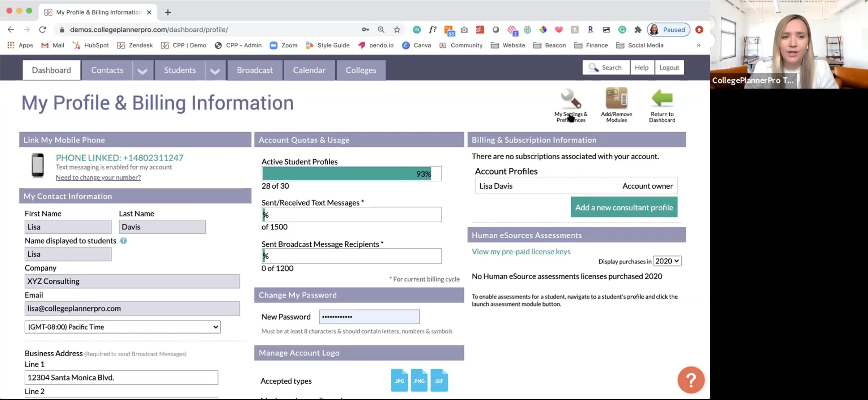Click the orange help question mark bubble
Viewport: 868px width, 400px height.
click(690, 380)
